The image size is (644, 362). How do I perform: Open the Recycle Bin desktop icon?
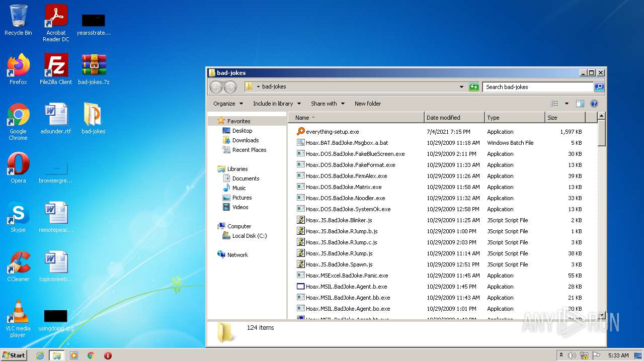18,20
